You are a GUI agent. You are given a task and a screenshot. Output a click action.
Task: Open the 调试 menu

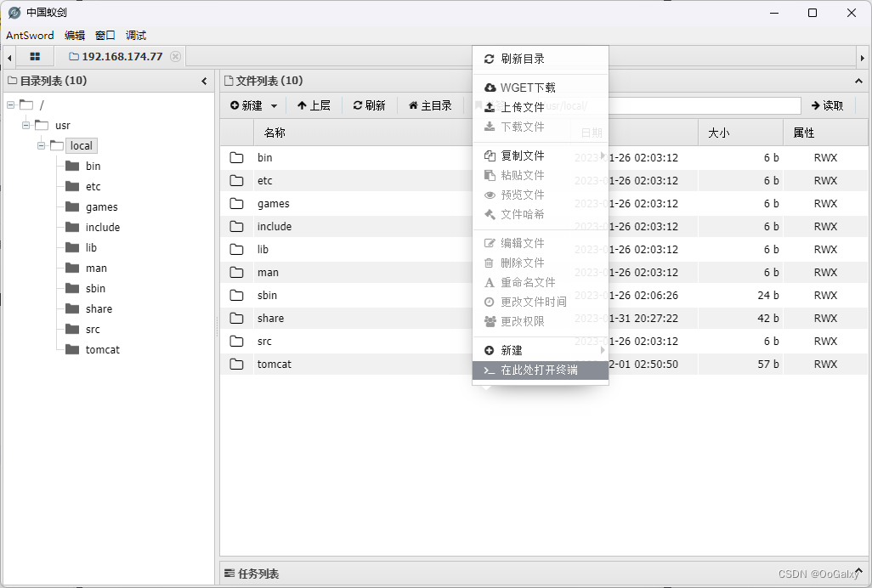tap(136, 35)
